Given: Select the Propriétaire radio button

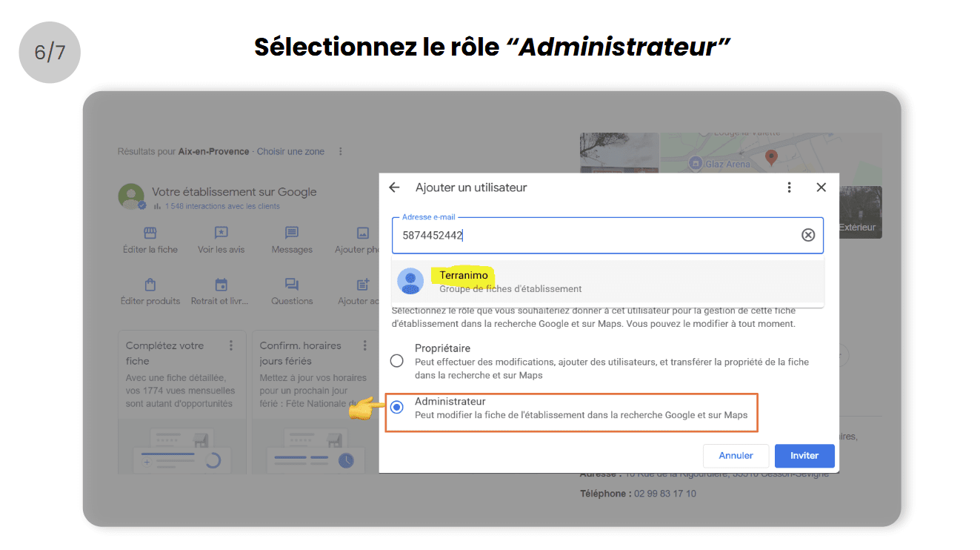Looking at the screenshot, I should pos(397,361).
